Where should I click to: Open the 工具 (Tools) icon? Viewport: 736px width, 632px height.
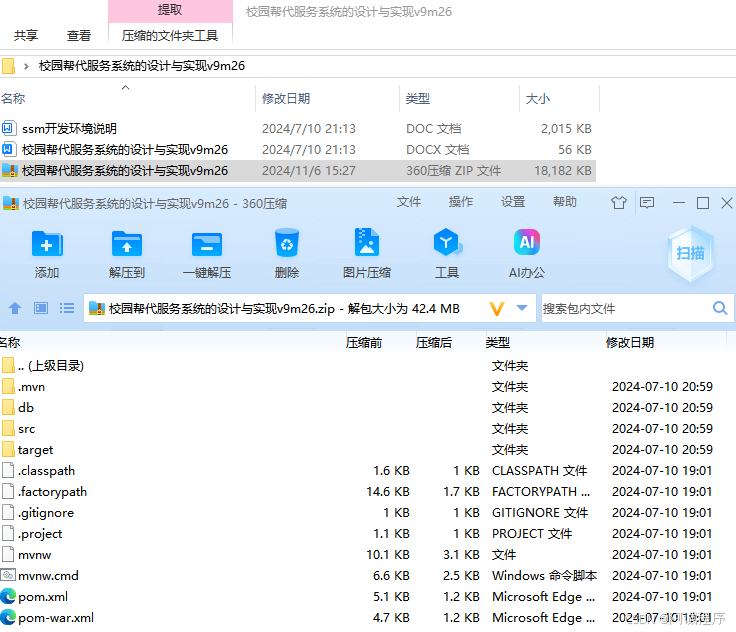tap(447, 243)
